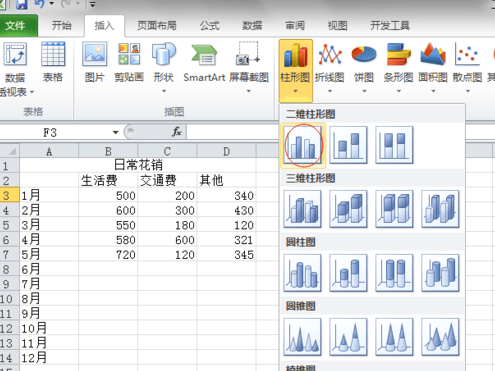Viewport: 495px width, 371px height.
Task: Switch to the 数据 data tab
Action: [x=252, y=25]
